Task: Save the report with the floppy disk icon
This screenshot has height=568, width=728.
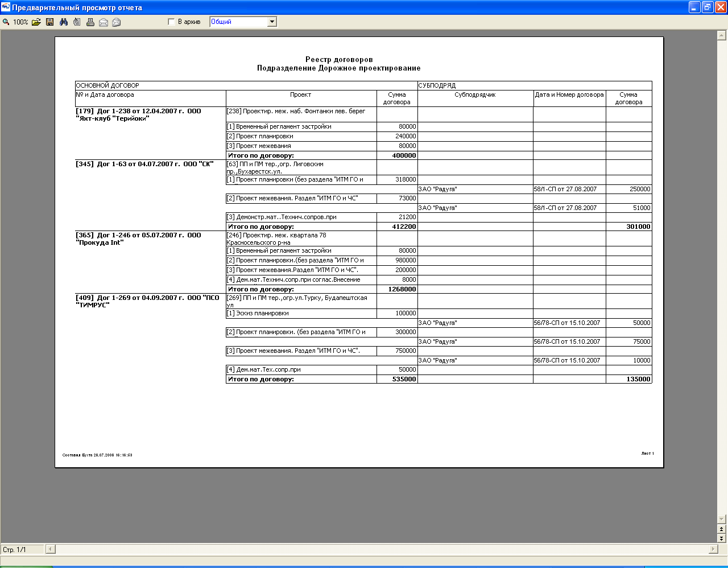Action: pyautogui.click(x=50, y=22)
